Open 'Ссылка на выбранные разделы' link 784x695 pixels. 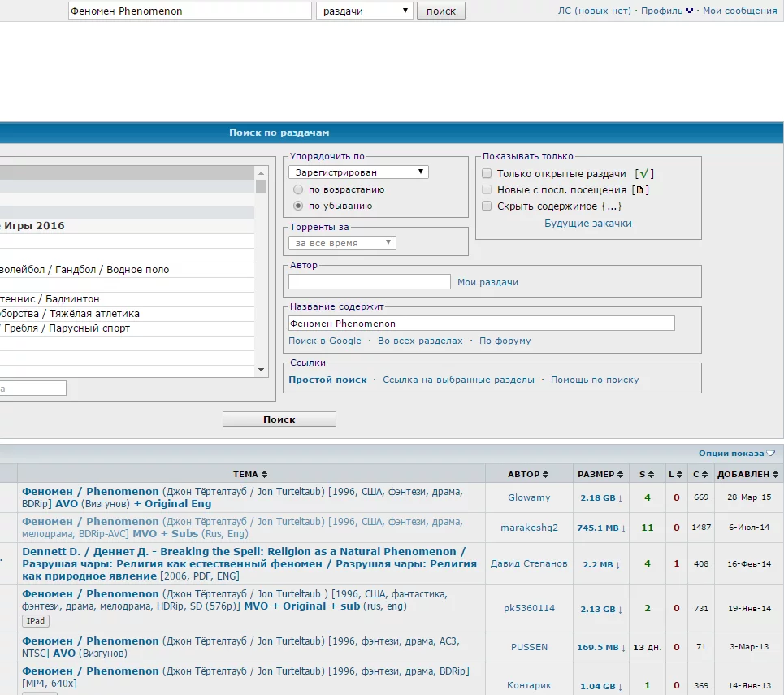pyautogui.click(x=458, y=380)
